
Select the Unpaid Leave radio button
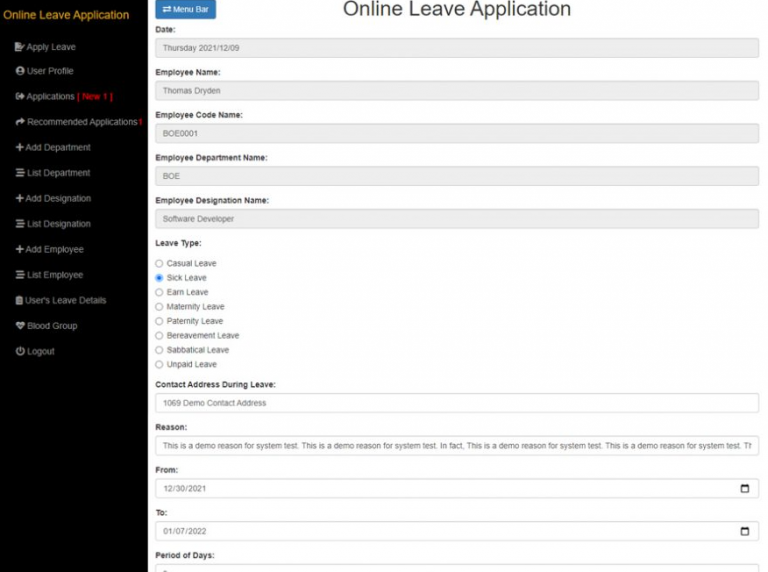[159, 365]
